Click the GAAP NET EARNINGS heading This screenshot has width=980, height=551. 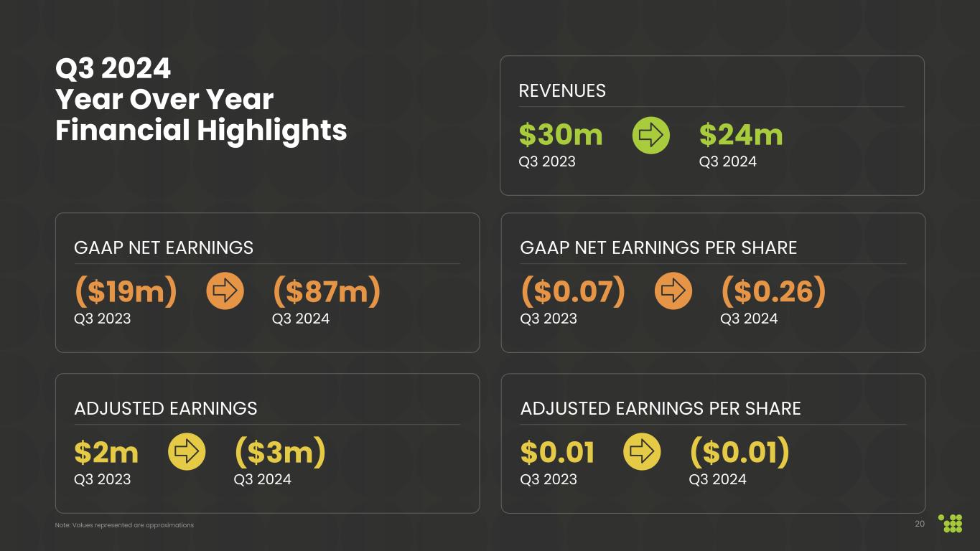[164, 248]
